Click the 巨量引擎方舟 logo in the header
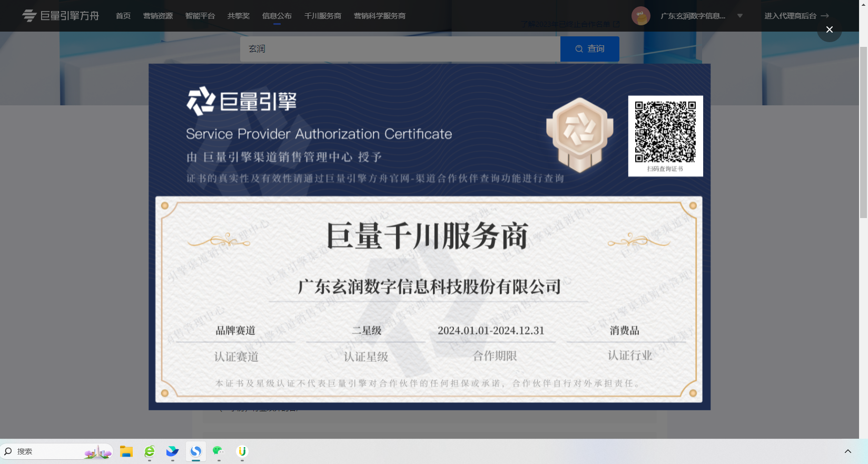868x464 pixels. (61, 16)
